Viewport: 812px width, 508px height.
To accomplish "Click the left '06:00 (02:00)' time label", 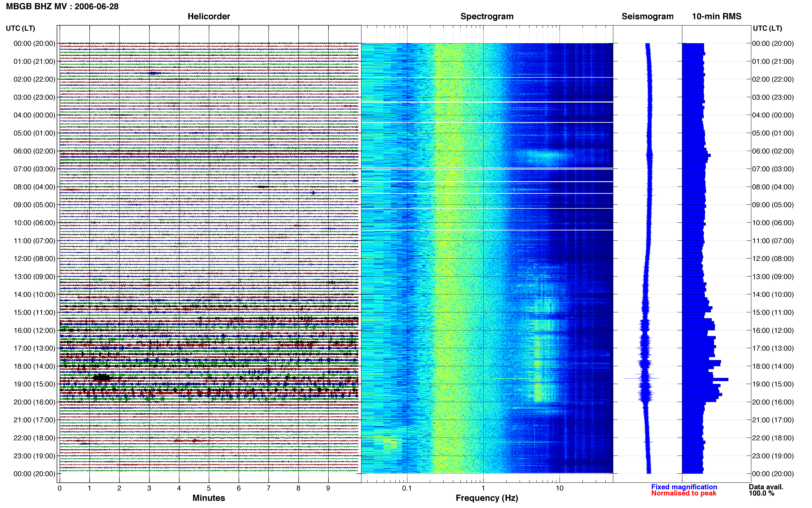I will pos(34,151).
